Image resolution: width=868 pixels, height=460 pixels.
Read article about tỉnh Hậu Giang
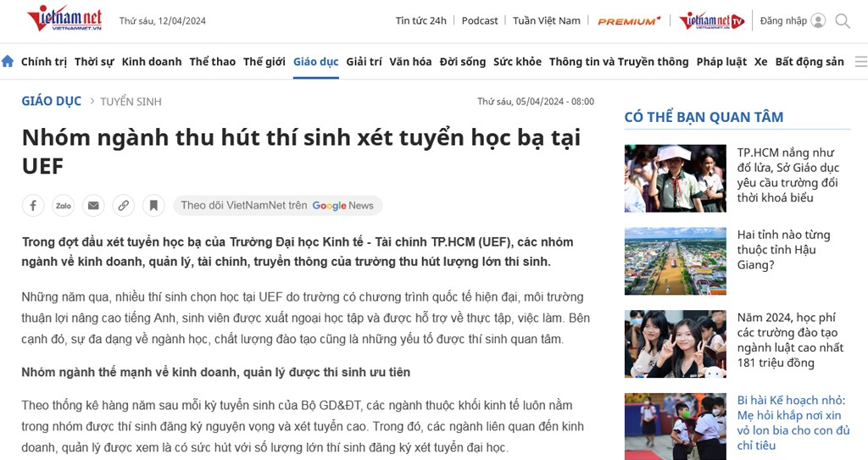click(x=783, y=249)
